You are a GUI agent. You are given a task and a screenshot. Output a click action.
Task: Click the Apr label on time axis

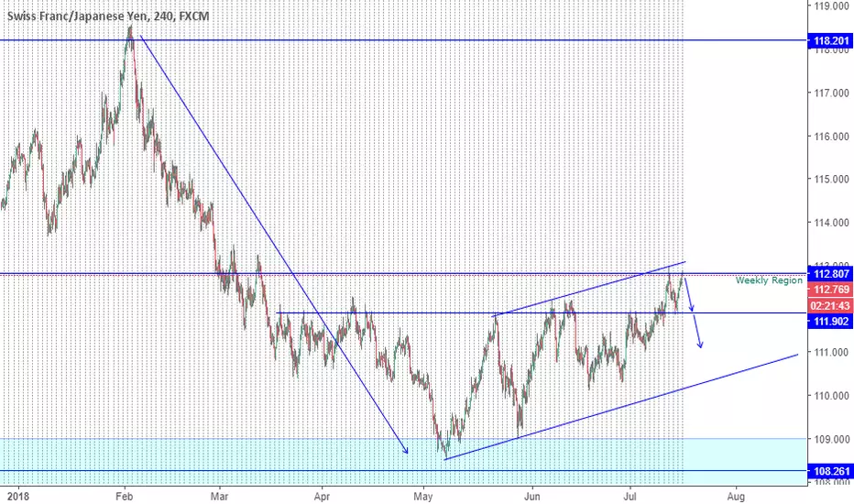click(x=323, y=497)
